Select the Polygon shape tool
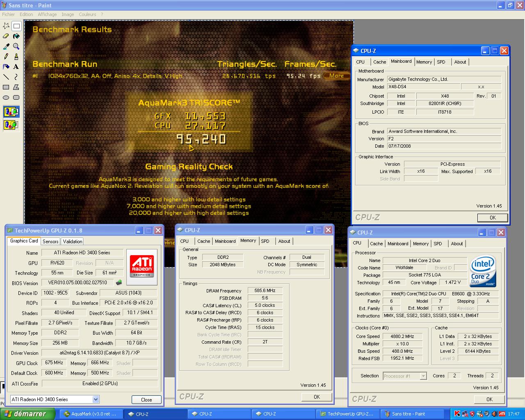The image size is (525, 420). [x=16, y=87]
